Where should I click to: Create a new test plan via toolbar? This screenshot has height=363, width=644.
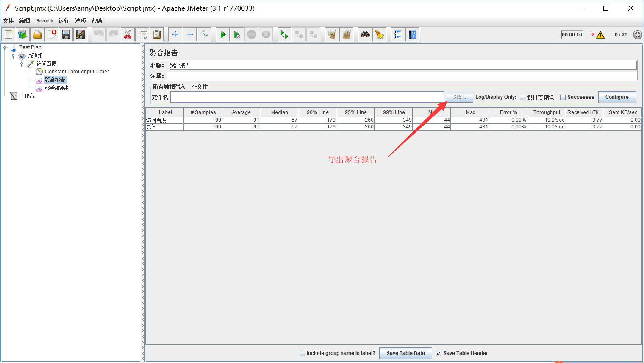[8, 34]
